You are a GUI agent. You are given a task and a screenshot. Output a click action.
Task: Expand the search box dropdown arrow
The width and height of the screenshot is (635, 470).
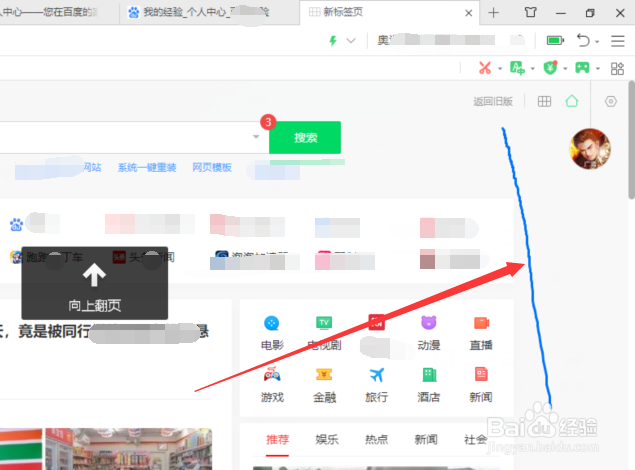(256, 136)
